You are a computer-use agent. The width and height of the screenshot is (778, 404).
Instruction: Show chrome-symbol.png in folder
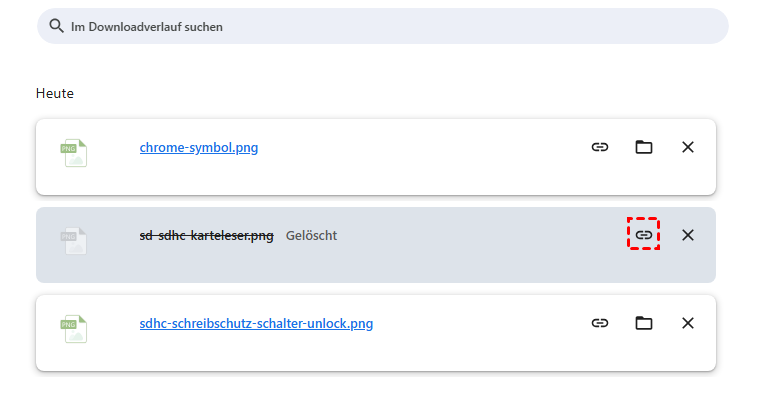point(644,147)
